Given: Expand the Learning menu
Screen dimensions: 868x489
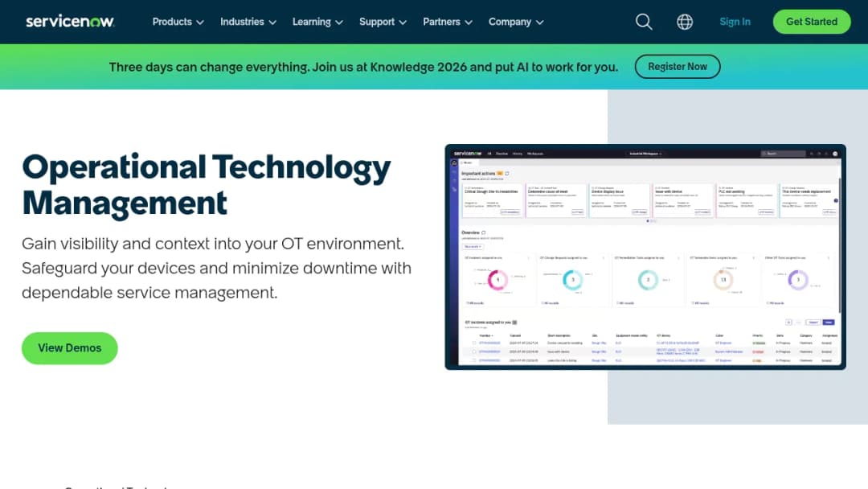Looking at the screenshot, I should pyautogui.click(x=317, y=22).
